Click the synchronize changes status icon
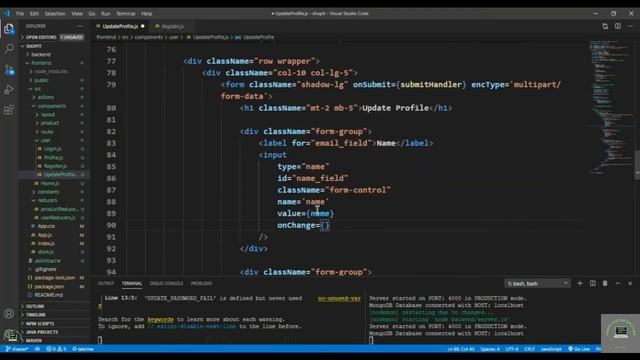The height and width of the screenshot is (360, 640). point(37,349)
